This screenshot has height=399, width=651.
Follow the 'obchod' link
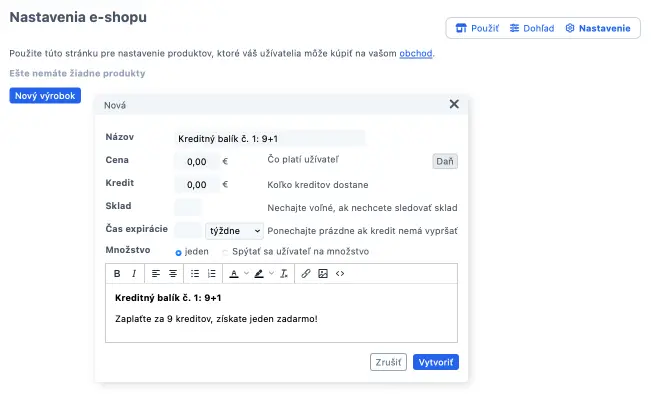(x=416, y=54)
